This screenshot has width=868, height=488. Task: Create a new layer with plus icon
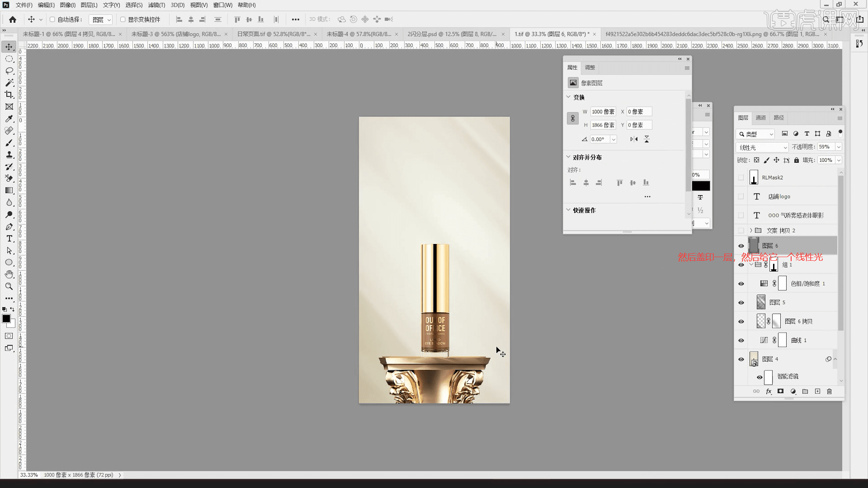coord(817,391)
